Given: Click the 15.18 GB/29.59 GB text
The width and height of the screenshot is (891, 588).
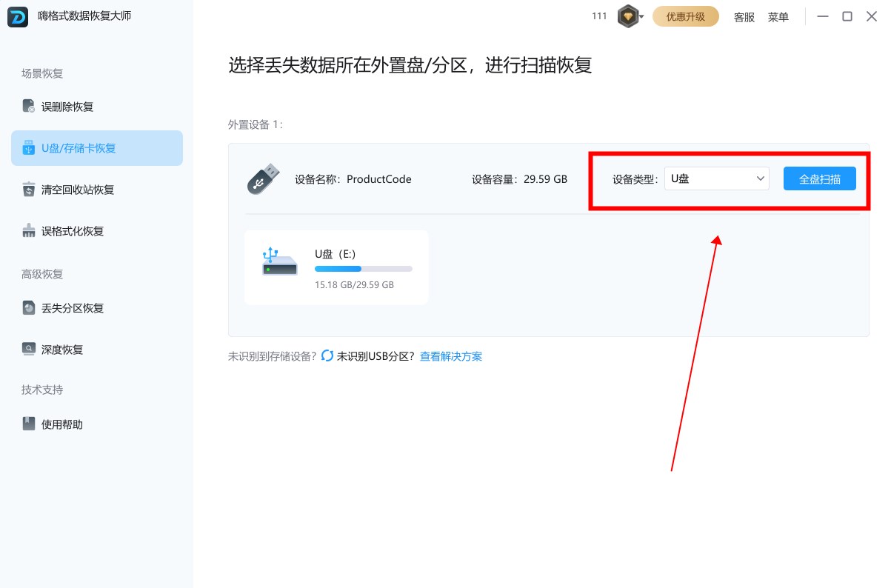Looking at the screenshot, I should (x=354, y=284).
